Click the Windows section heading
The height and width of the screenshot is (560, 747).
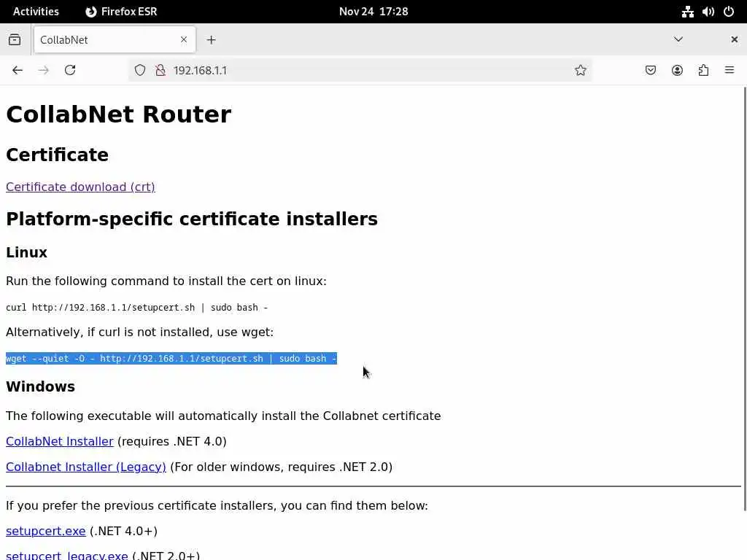tap(41, 386)
